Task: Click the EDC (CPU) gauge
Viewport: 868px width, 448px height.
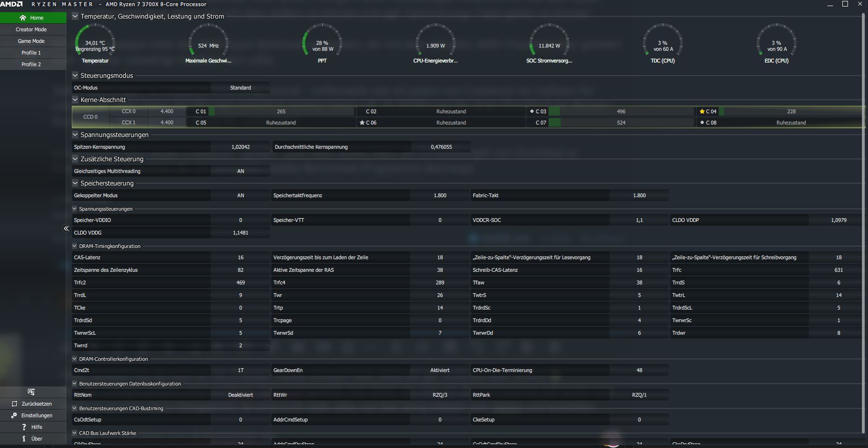Action: click(x=777, y=44)
